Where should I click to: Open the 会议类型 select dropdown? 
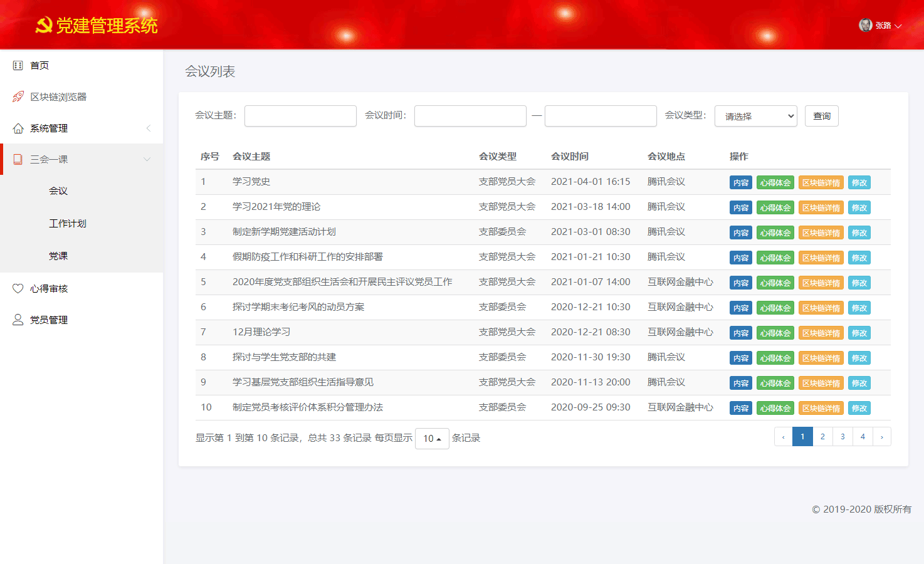755,116
